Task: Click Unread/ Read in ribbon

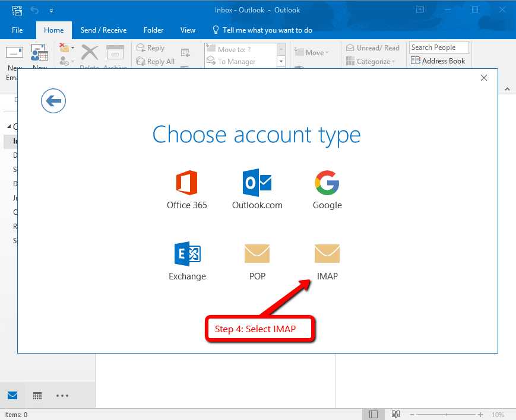Action: 373,48
